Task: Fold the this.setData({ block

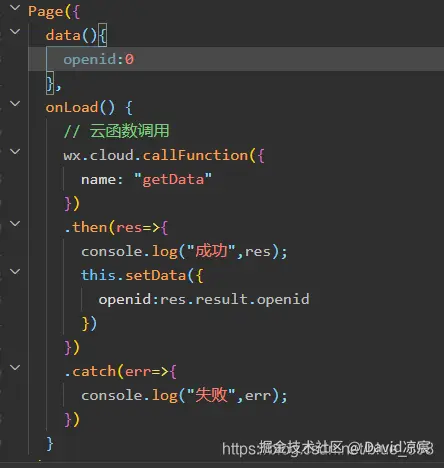Action: 15,272
